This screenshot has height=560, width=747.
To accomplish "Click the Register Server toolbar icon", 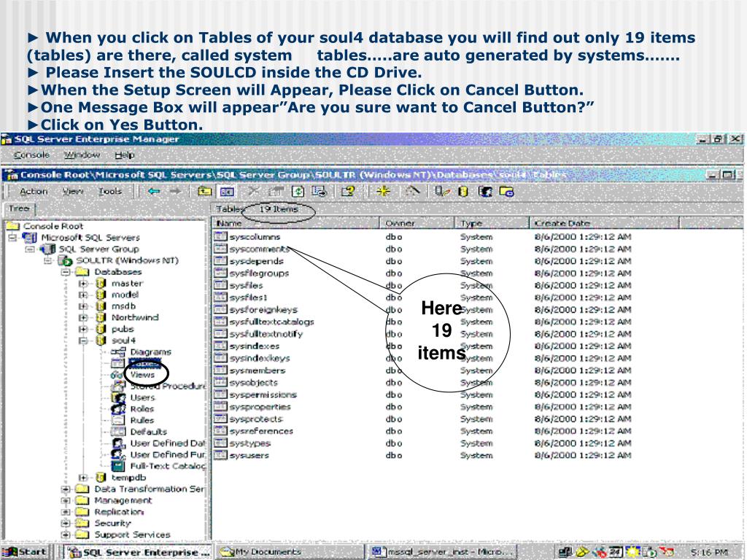I will (441, 192).
